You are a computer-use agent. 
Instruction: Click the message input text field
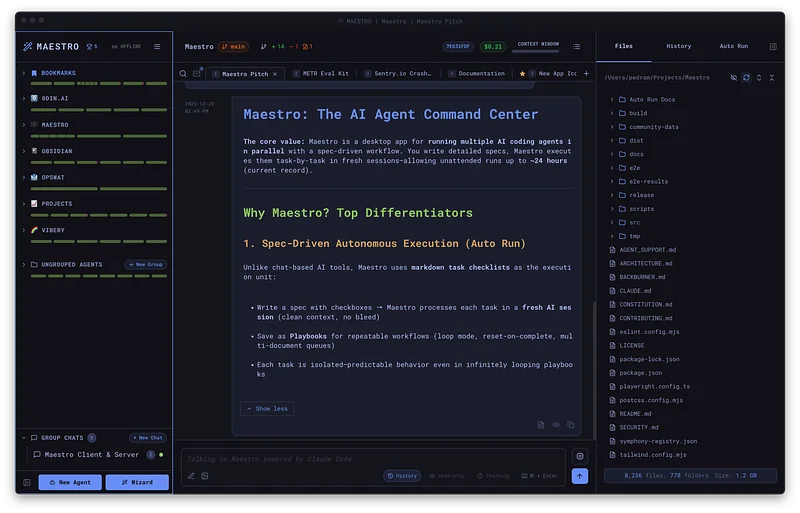pos(375,459)
